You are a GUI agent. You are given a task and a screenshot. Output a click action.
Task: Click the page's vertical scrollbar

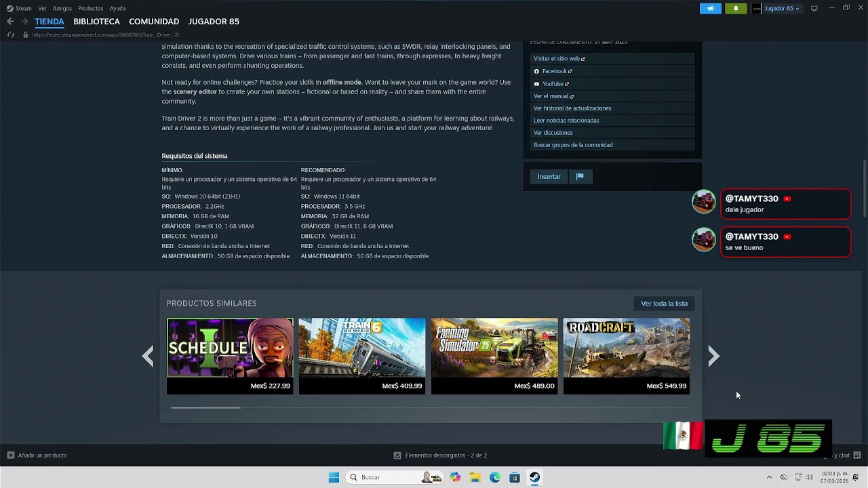coord(864,190)
